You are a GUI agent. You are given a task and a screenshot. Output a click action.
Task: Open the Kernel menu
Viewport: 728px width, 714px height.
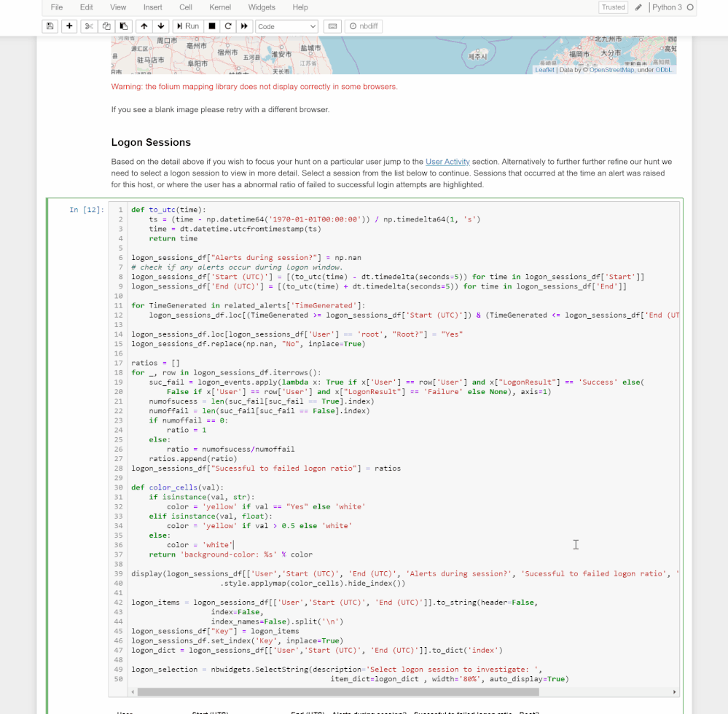[x=220, y=7]
